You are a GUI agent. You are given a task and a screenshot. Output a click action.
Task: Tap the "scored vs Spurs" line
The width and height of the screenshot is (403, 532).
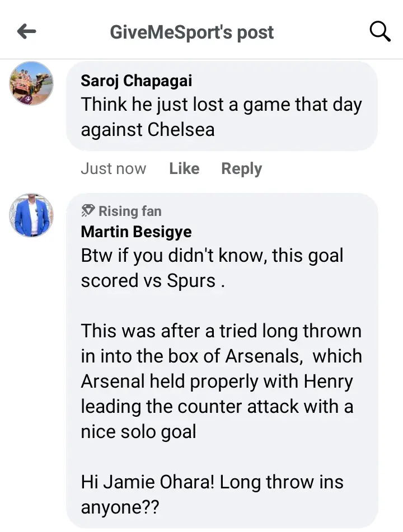click(153, 280)
